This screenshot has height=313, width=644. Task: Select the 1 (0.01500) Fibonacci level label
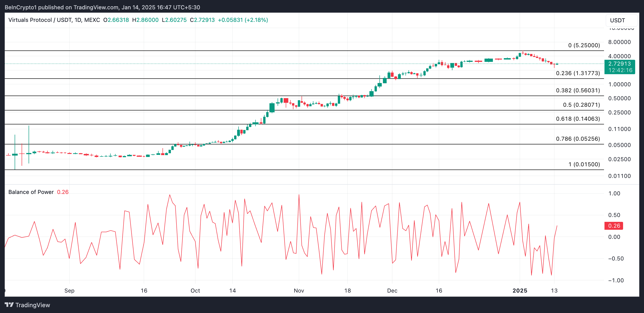(x=584, y=164)
